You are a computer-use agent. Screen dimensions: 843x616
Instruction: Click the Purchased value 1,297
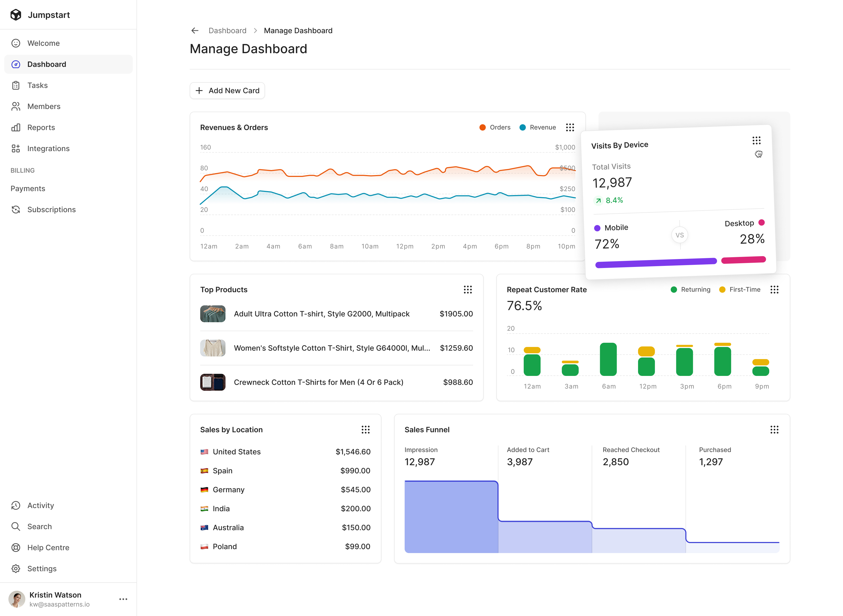(710, 462)
